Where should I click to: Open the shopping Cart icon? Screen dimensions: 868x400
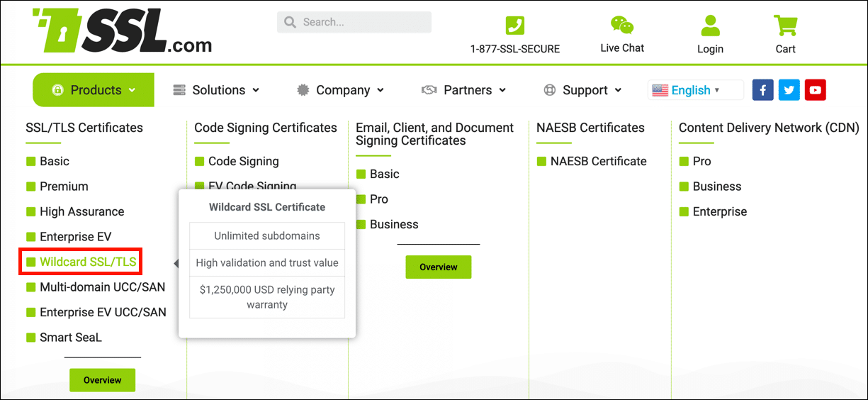tap(785, 26)
